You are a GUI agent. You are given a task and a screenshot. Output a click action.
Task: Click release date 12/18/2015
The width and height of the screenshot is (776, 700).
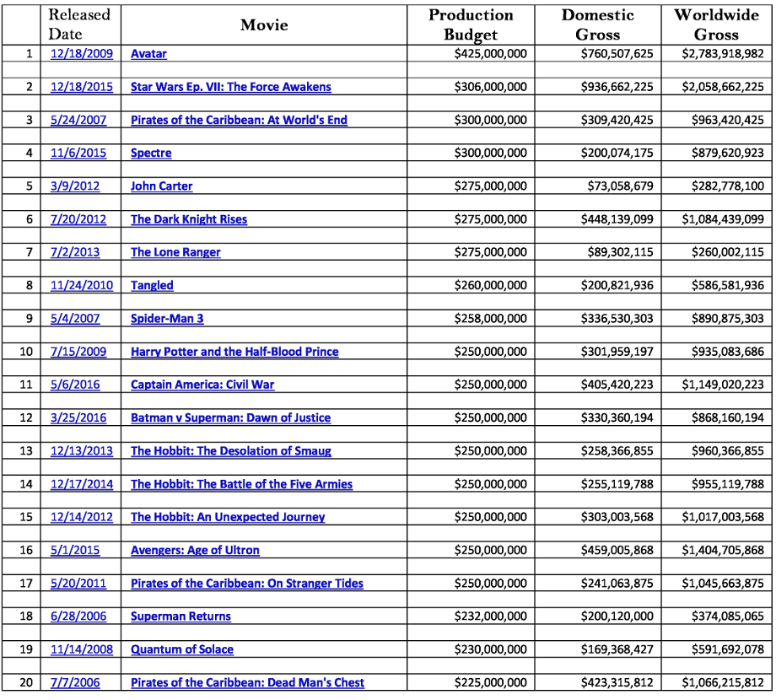pyautogui.click(x=82, y=87)
